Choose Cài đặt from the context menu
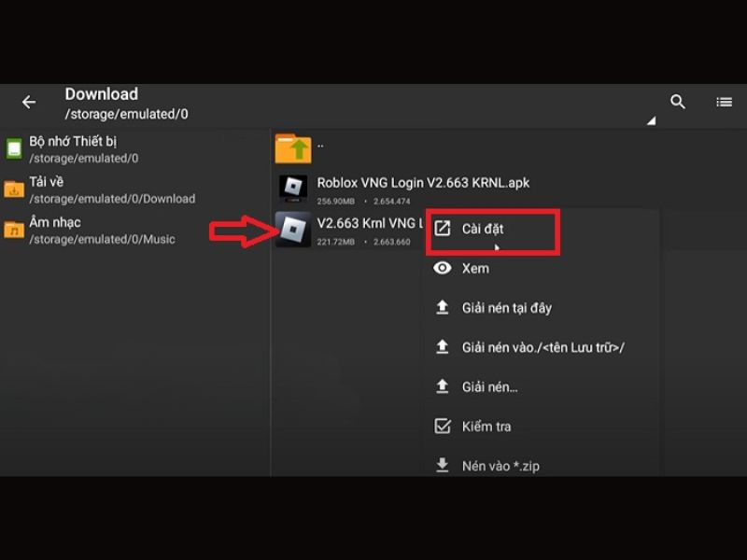The image size is (747, 560). (x=541, y=229)
